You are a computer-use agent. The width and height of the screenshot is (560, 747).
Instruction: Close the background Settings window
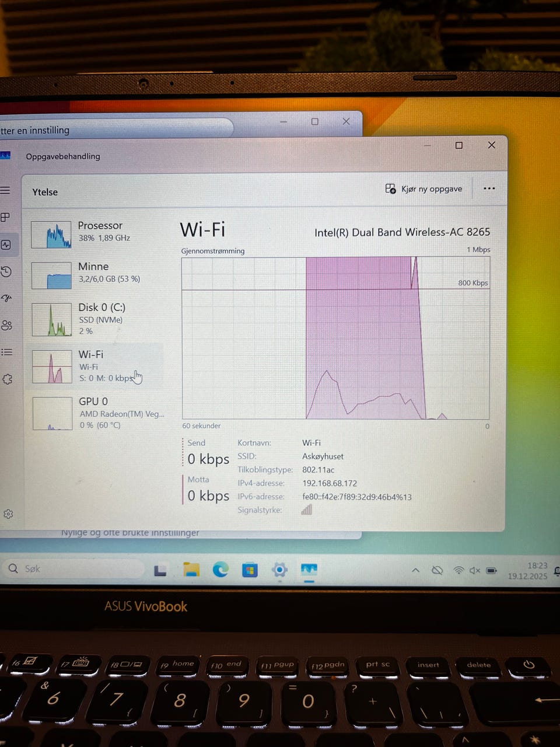click(x=346, y=121)
